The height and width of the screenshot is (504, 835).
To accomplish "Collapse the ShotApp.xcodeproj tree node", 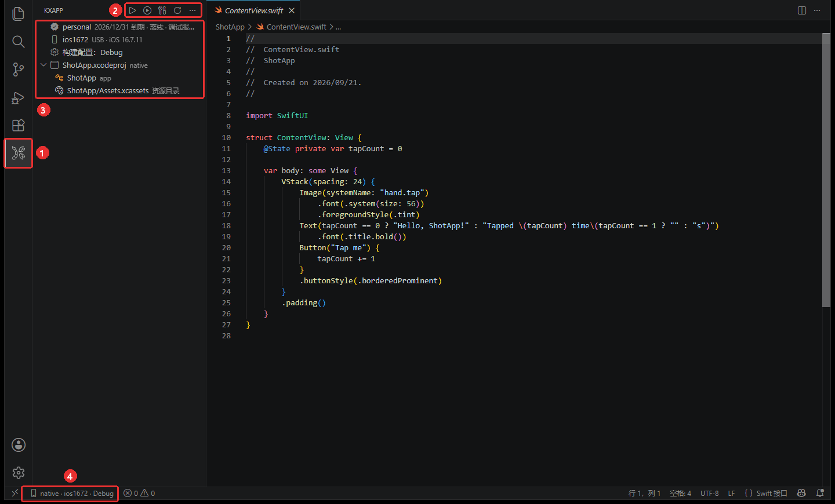I will click(43, 65).
